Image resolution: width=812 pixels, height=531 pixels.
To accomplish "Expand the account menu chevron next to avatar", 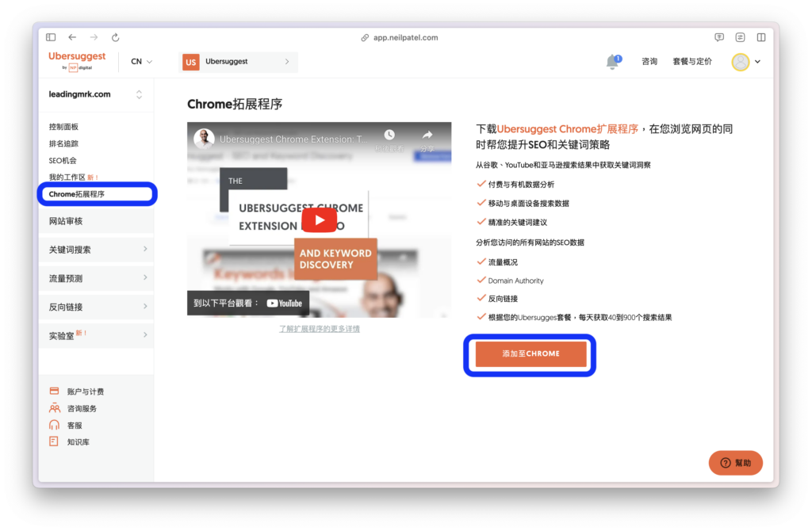I will click(x=757, y=62).
